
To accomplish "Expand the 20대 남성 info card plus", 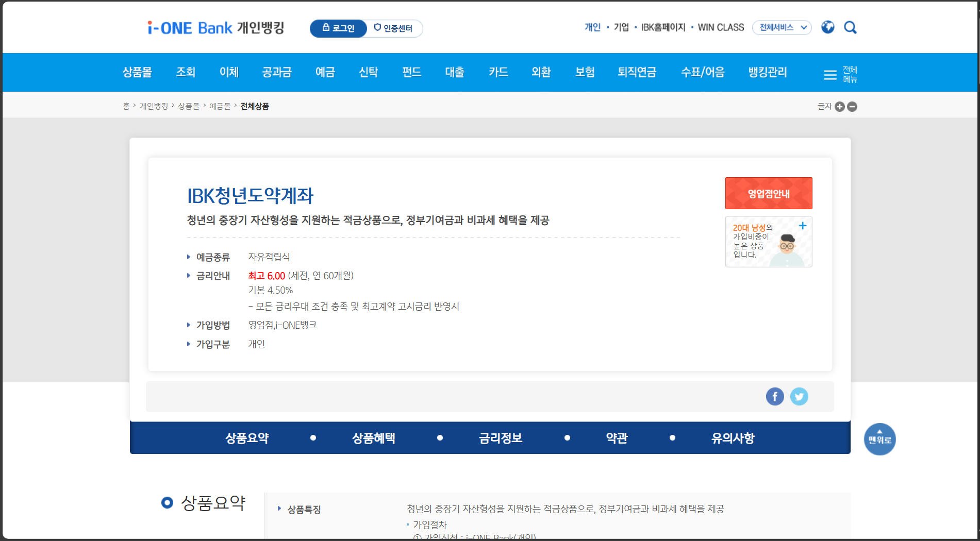I will [803, 226].
